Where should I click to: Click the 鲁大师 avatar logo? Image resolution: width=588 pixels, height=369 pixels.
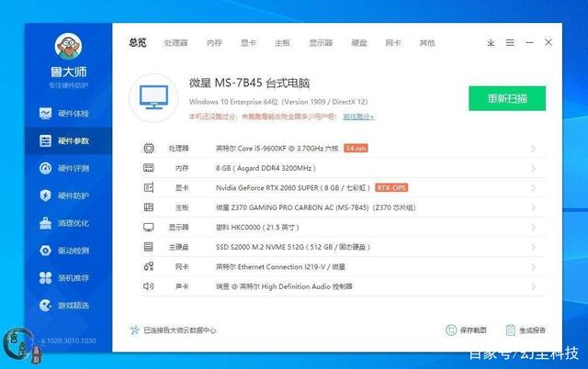(x=68, y=47)
